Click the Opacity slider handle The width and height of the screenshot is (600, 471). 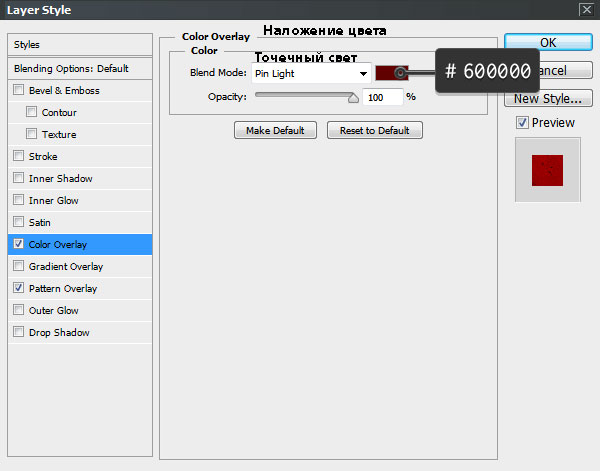pyautogui.click(x=353, y=98)
